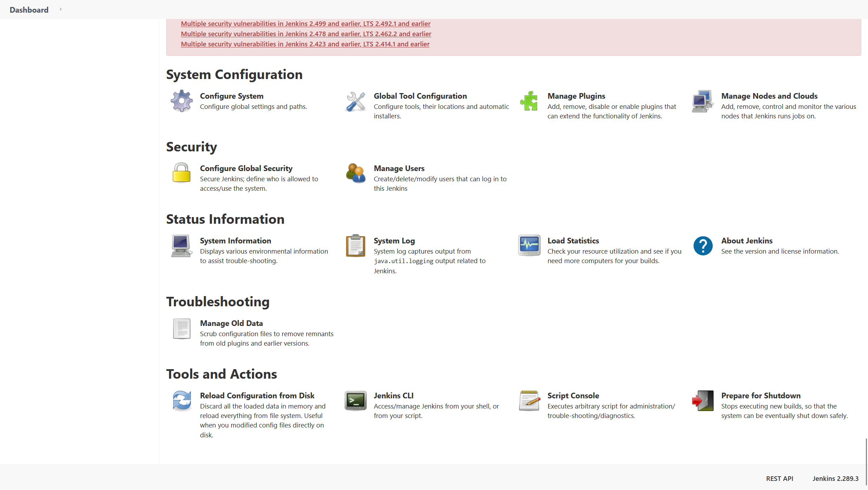This screenshot has height=490, width=868.
Task: Open the Manage Users people icon
Action: (355, 173)
